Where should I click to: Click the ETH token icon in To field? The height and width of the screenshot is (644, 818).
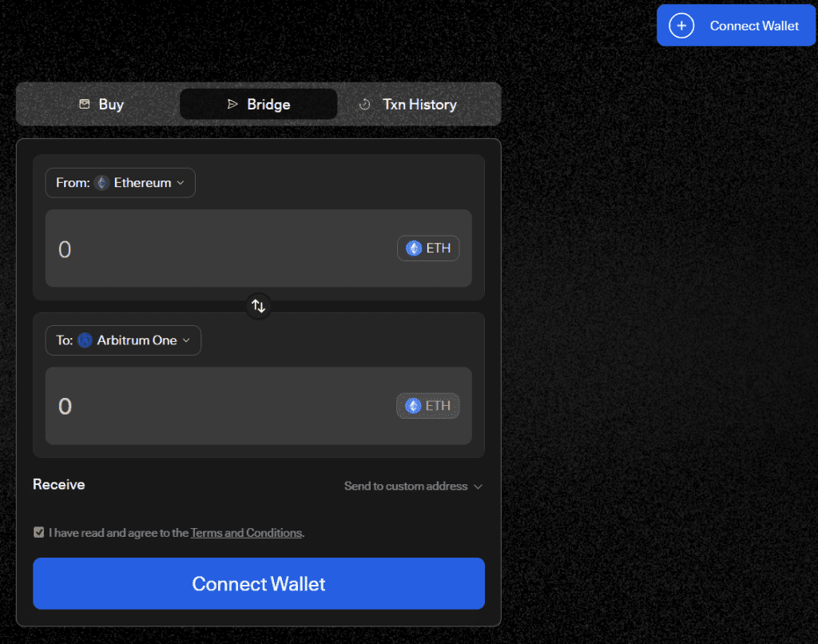point(414,406)
